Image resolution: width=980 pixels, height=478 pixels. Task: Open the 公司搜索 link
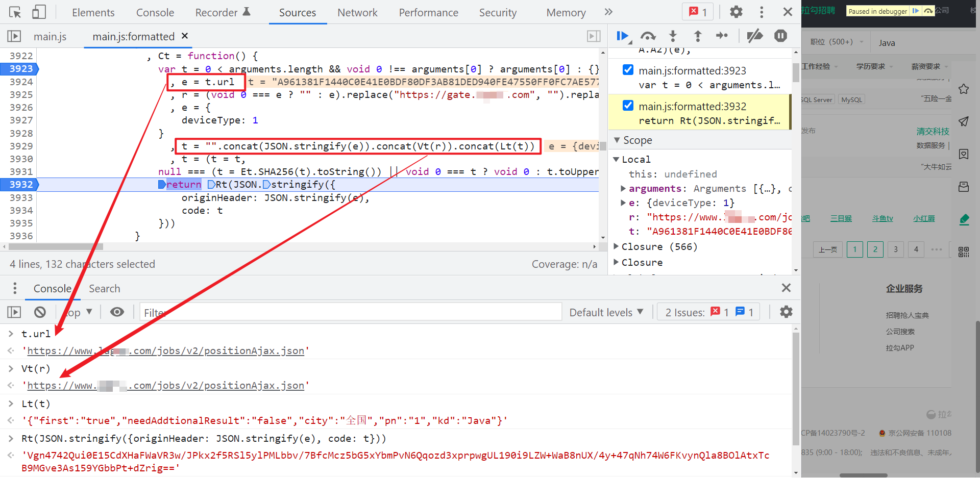coord(900,331)
